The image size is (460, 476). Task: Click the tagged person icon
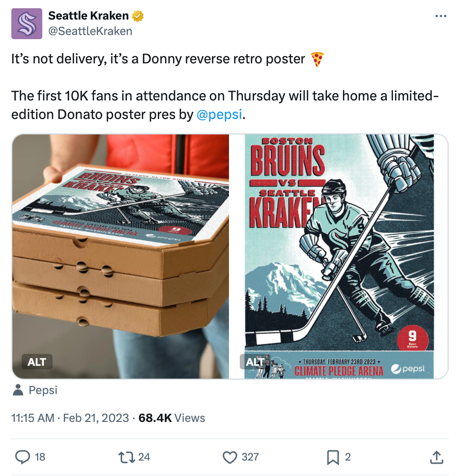click(18, 390)
